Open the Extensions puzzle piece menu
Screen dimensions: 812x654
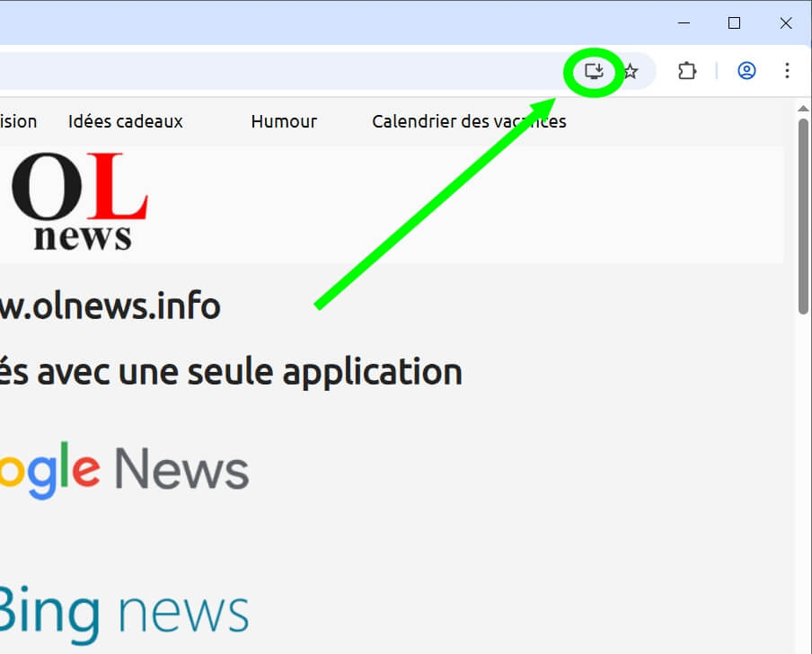[x=687, y=71]
